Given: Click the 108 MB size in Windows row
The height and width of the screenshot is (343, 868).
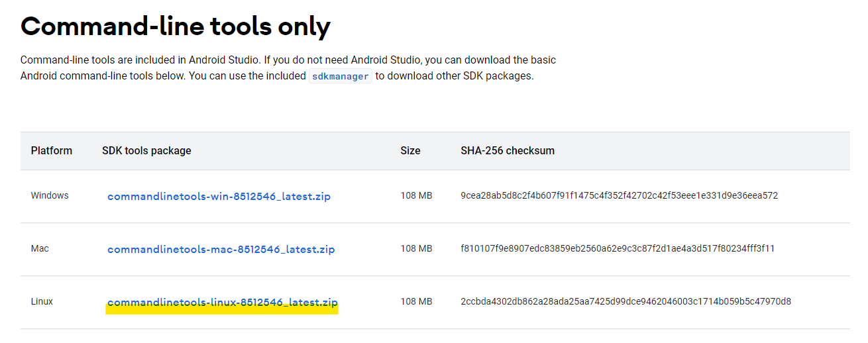Looking at the screenshot, I should pyautogui.click(x=416, y=196).
